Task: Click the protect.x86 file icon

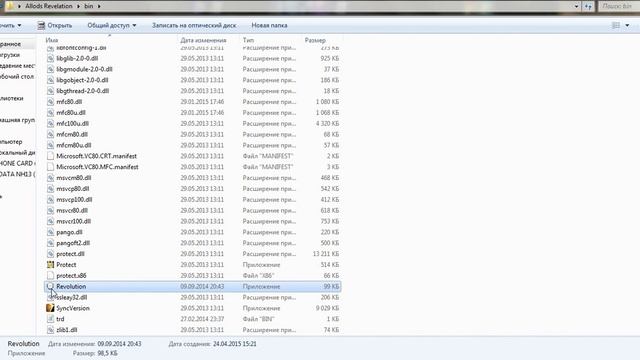Action: [x=50, y=276]
